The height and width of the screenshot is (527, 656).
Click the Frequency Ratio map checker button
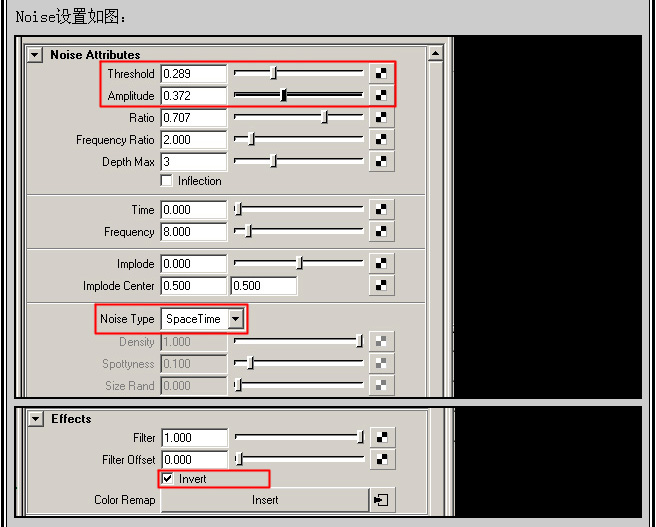(381, 139)
